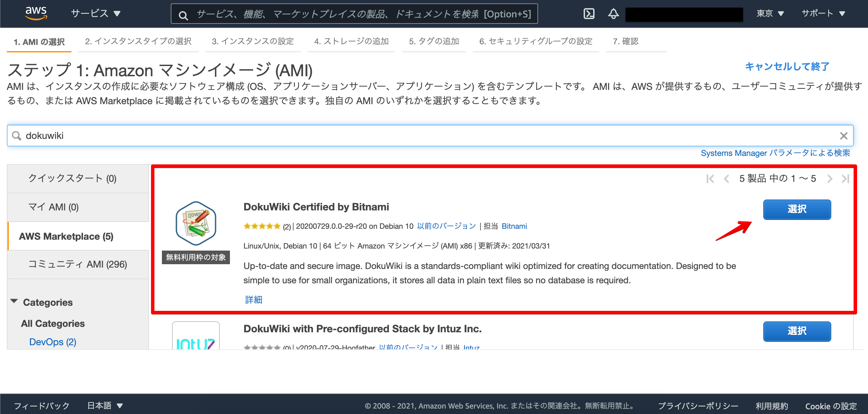Jump to the last results page icon
Viewport: 868px width, 414px height.
pyautogui.click(x=846, y=178)
